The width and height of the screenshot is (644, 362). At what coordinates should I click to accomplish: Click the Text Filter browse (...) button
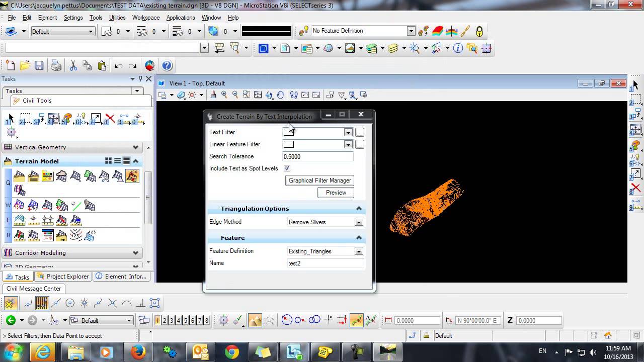[359, 132]
